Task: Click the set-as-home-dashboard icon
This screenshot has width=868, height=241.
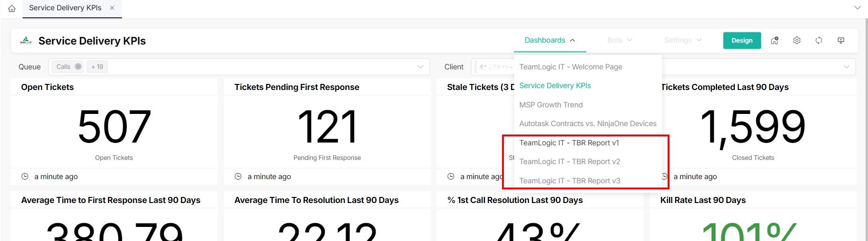Action: [775, 41]
